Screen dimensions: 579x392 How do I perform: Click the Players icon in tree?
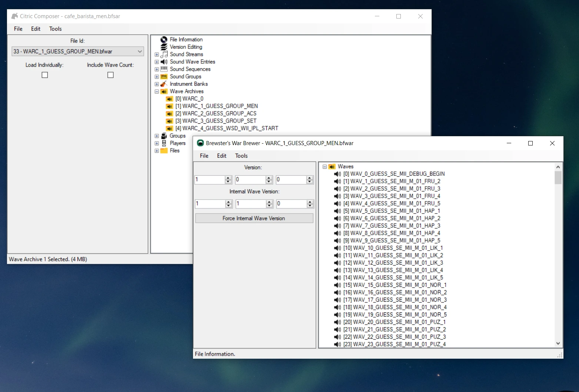(x=164, y=143)
